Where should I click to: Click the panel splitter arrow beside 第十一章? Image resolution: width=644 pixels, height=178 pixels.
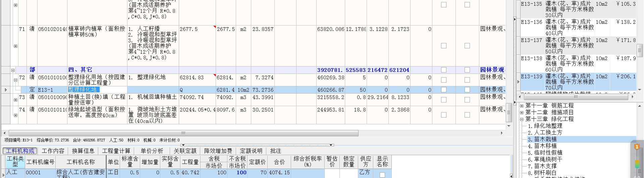click(x=515, y=103)
